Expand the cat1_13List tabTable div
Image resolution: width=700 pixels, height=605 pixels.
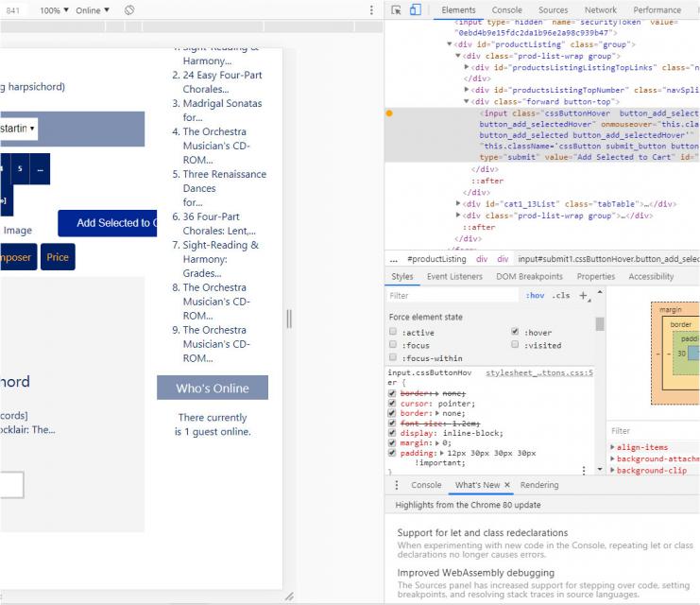(x=457, y=203)
